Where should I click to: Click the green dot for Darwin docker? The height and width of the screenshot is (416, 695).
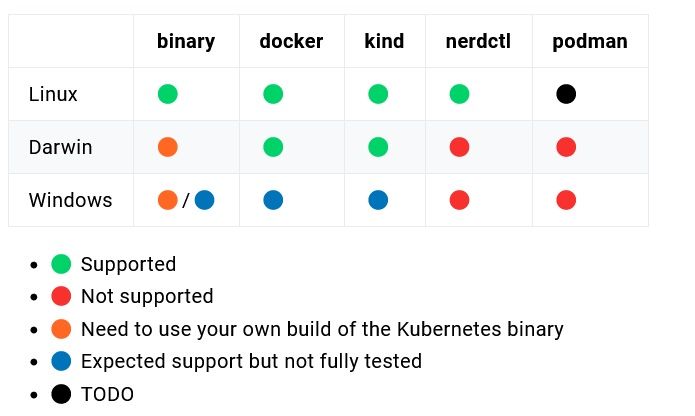pos(273,147)
